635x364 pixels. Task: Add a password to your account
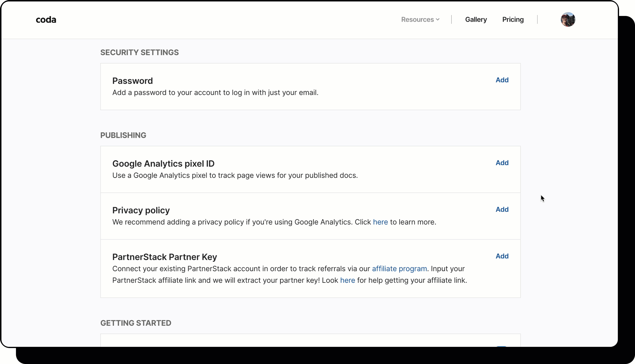(x=502, y=80)
